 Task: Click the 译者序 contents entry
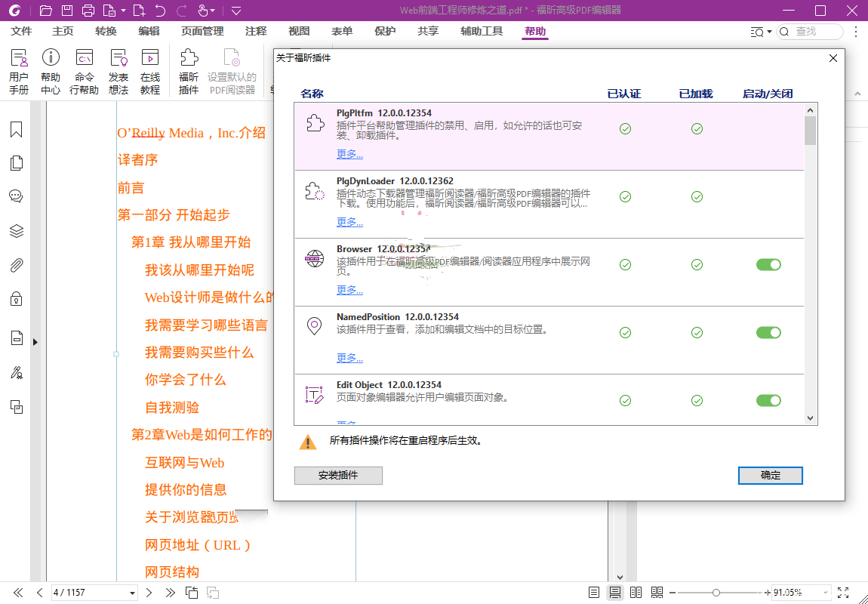point(138,160)
